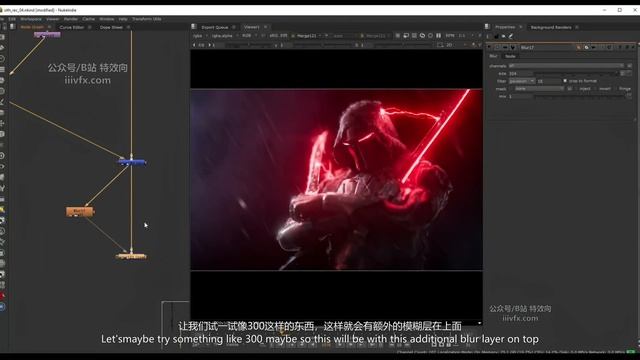Switch to the Curve Editor tab
The image size is (640, 360).
tap(71, 27)
